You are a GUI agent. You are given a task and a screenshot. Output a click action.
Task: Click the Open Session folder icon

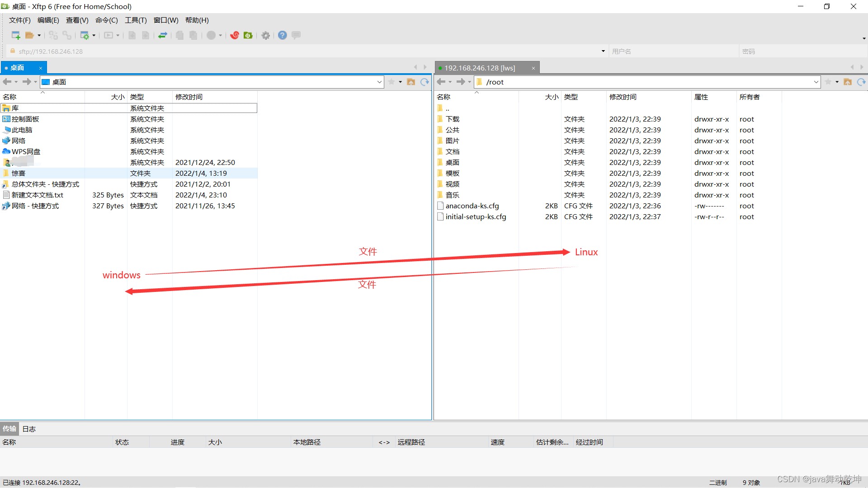tap(29, 35)
